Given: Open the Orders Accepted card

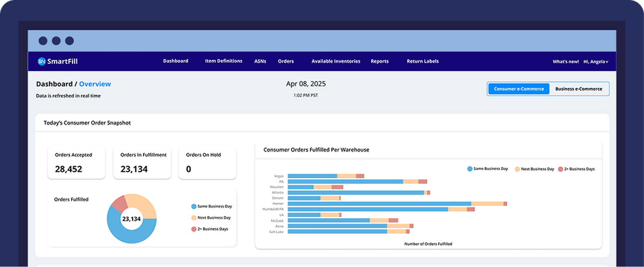Looking at the screenshot, I should [x=76, y=163].
